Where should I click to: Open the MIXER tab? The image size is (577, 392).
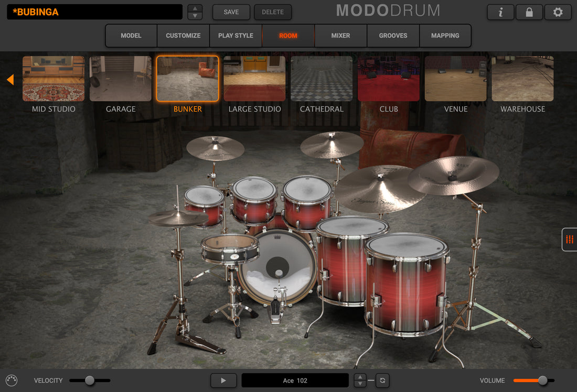340,36
